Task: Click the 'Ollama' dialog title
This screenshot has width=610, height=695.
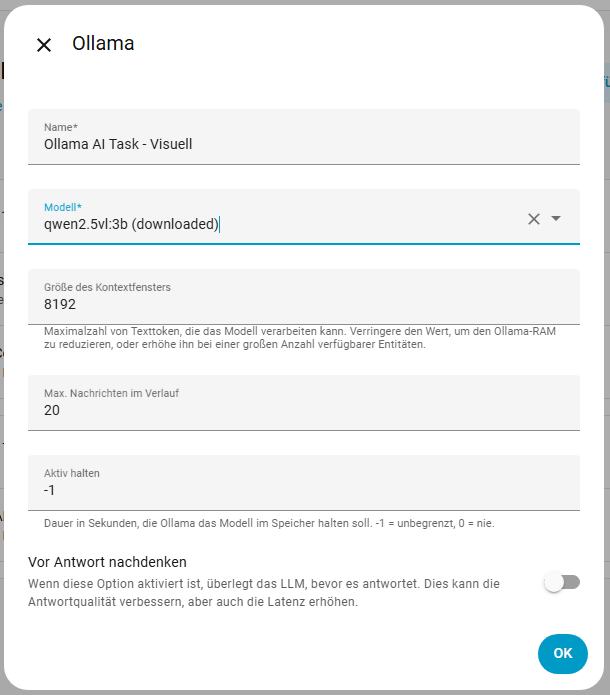Action: point(103,44)
